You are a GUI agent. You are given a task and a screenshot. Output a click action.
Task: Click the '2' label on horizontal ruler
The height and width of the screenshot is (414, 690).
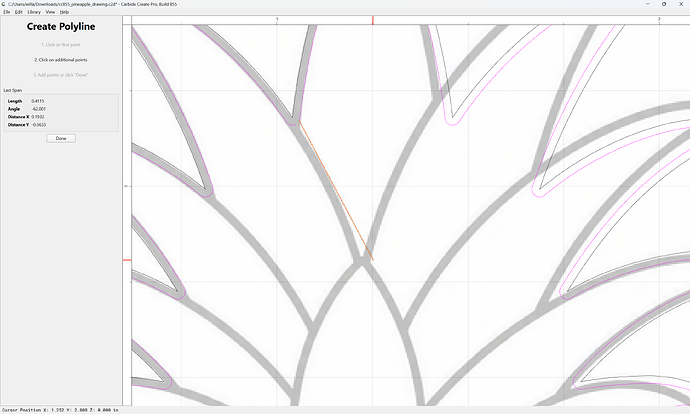point(659,19)
